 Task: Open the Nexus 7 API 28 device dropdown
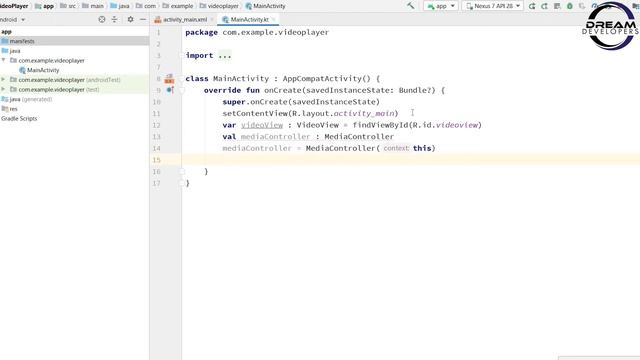click(x=493, y=6)
